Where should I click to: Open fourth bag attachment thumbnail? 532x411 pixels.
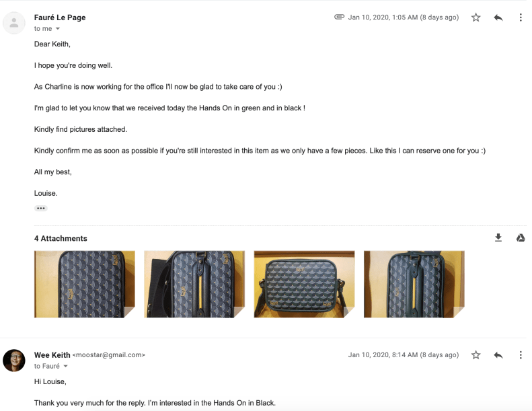coord(414,284)
